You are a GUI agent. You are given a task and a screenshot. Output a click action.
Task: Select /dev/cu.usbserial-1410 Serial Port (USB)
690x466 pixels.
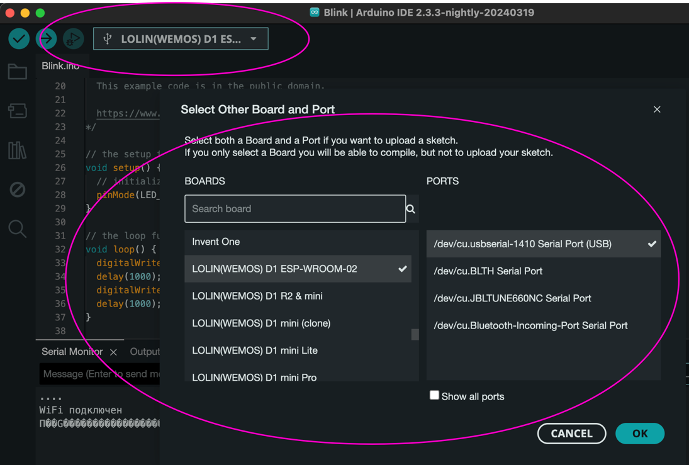click(x=543, y=244)
